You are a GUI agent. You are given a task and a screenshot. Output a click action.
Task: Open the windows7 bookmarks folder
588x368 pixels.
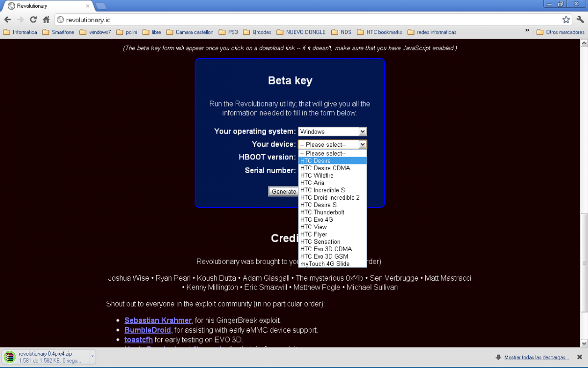point(95,32)
